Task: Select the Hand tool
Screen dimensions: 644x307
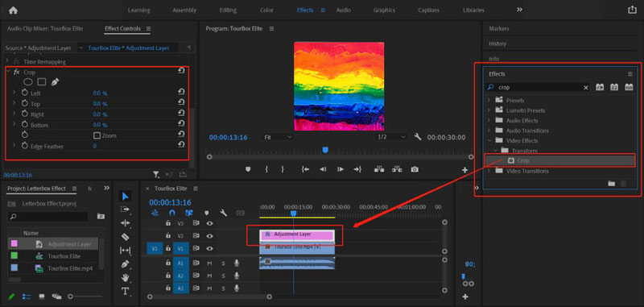Action: click(126, 277)
